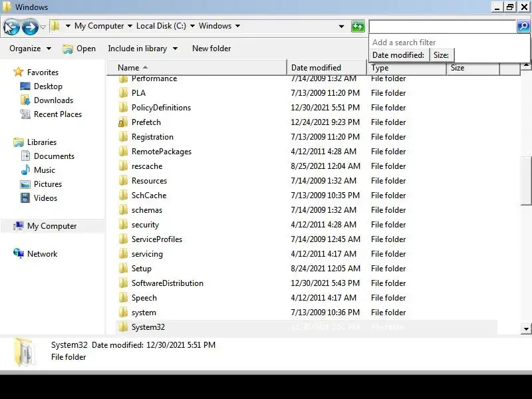Expand dropdown arrow after Local Disk (C:)
This screenshot has width=532, height=399.
pos(192,26)
